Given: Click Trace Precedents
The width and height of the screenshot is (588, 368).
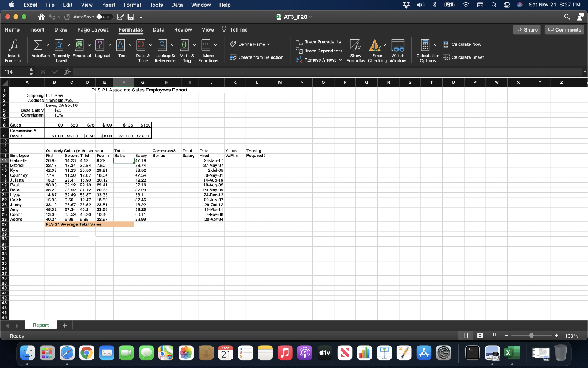Looking at the screenshot, I should coord(318,41).
